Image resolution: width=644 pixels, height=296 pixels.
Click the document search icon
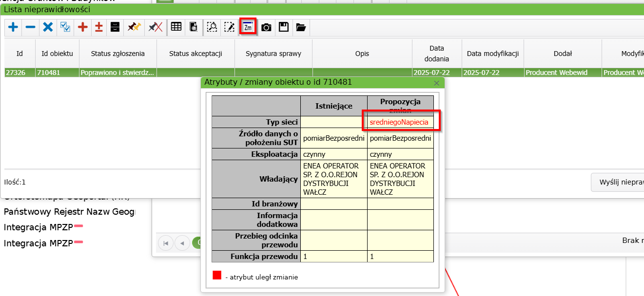coord(194,27)
